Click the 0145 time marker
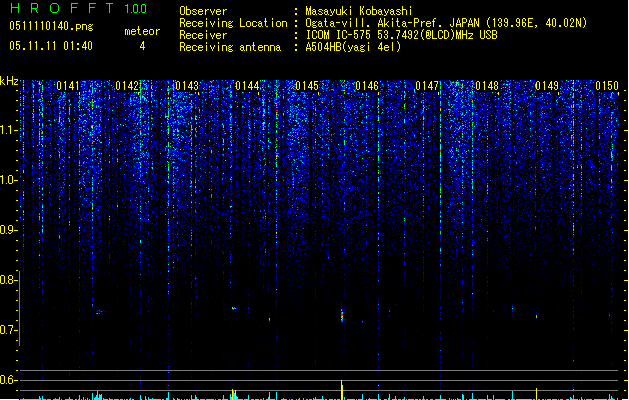Image resolution: width=629 pixels, height=400 pixels. pos(307,86)
